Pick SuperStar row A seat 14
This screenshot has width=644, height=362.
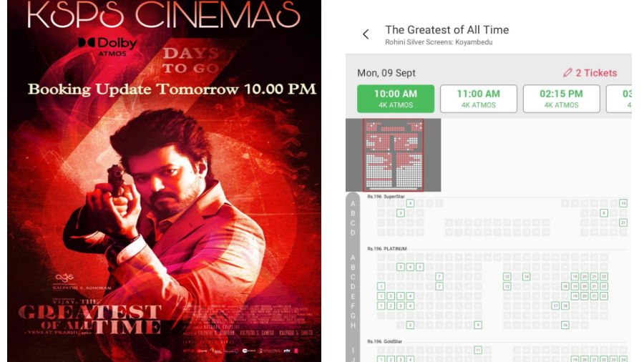click(623, 203)
